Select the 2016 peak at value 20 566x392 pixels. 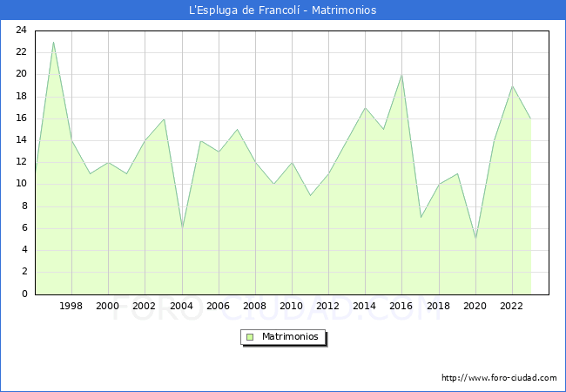(x=401, y=75)
